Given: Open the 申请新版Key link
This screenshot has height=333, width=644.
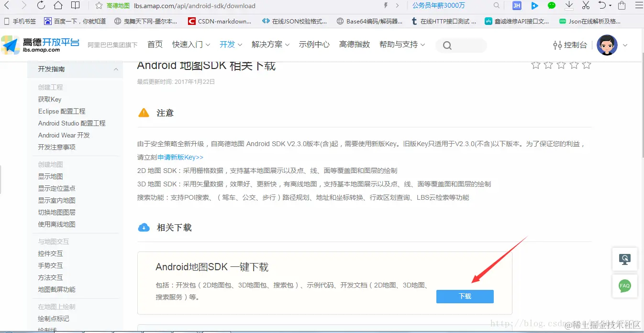Looking at the screenshot, I should tap(179, 157).
